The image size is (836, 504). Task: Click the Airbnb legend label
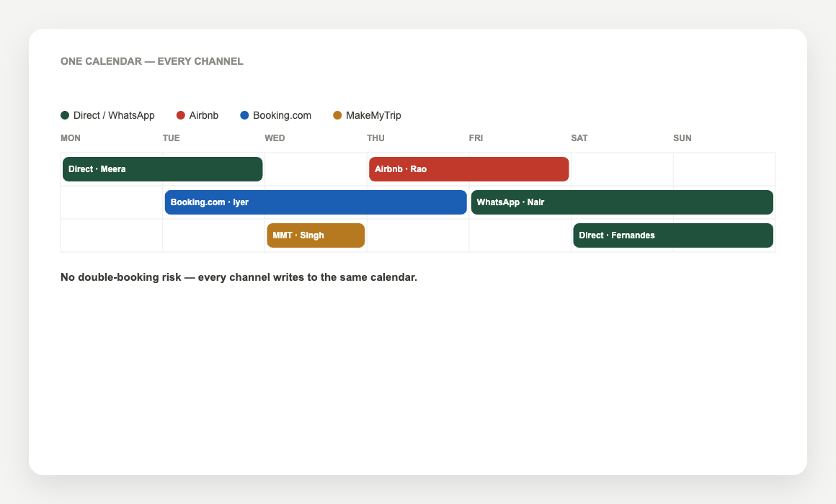click(204, 115)
